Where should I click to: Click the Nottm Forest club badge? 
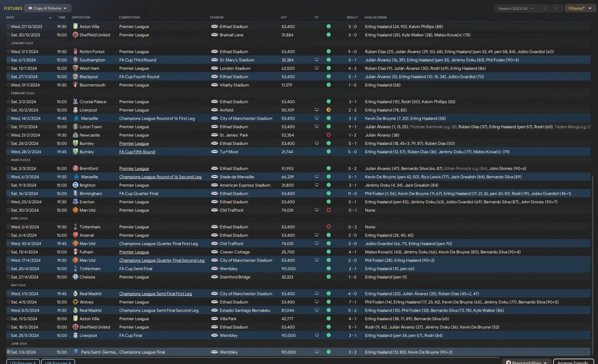coord(76,52)
